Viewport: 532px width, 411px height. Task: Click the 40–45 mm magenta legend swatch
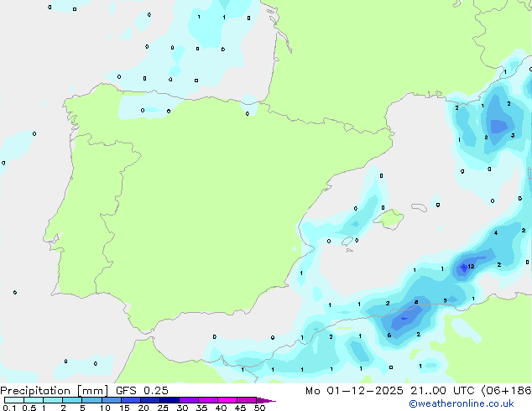pyautogui.click(x=227, y=400)
